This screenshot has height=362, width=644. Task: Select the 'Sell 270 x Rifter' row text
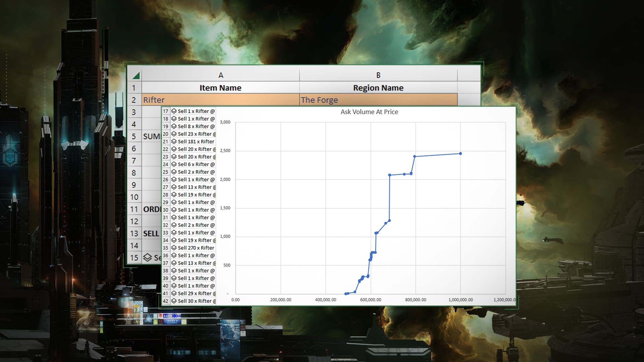[196, 248]
